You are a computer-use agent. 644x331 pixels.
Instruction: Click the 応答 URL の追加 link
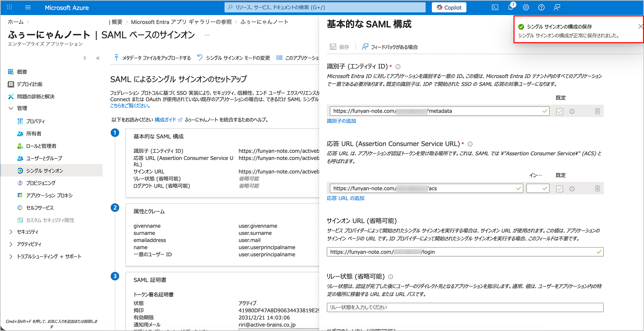click(x=345, y=198)
